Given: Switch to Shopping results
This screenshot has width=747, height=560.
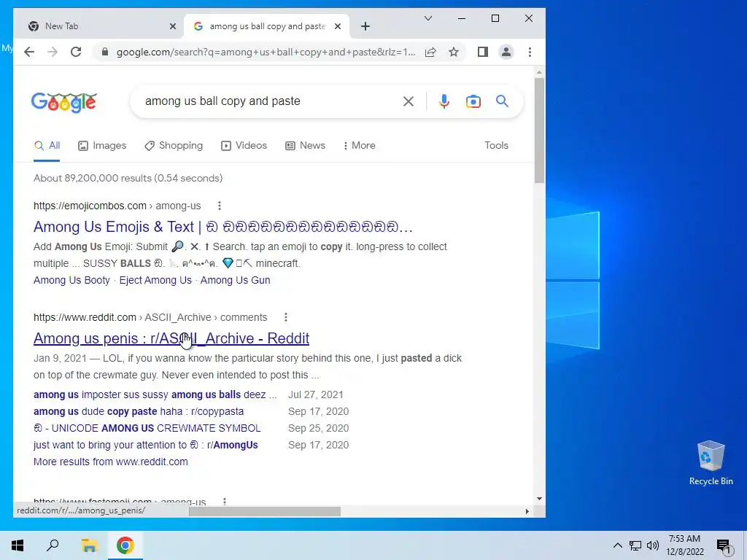Looking at the screenshot, I should tap(174, 146).
